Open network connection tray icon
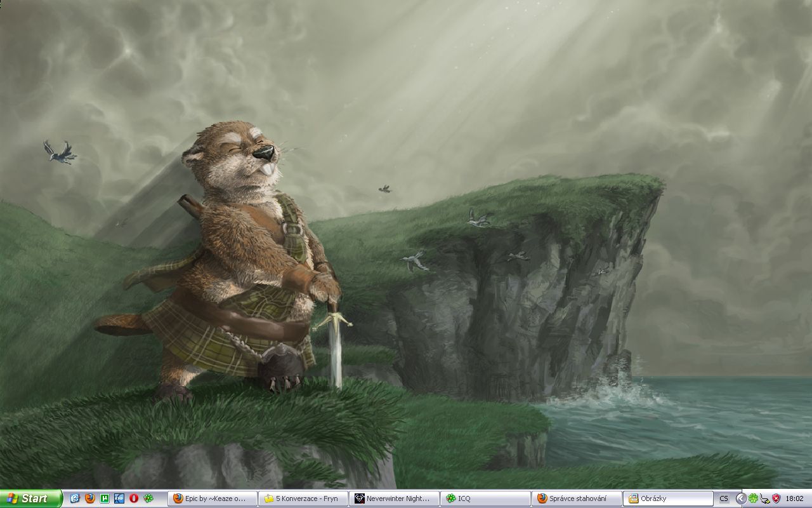The height and width of the screenshot is (508, 812). (764, 498)
